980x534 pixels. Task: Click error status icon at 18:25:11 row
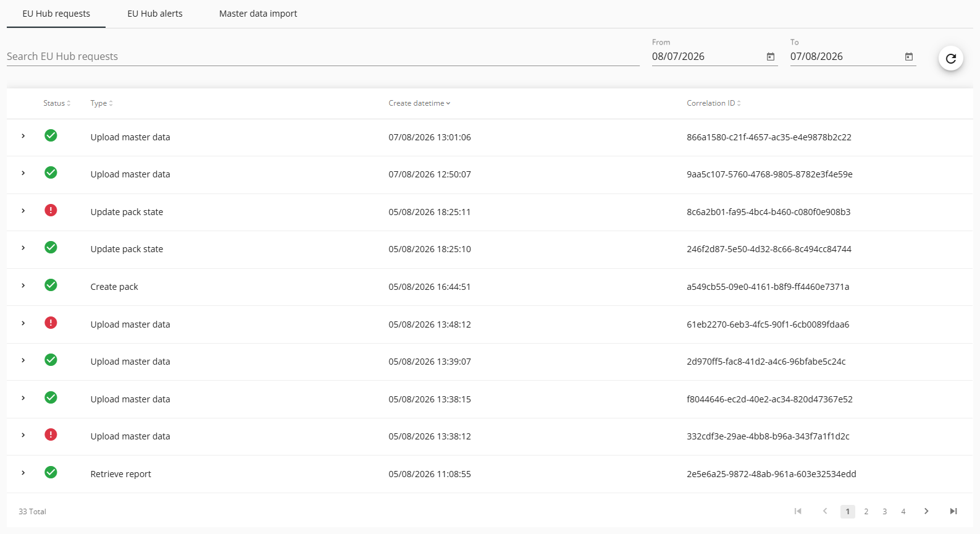(x=51, y=210)
